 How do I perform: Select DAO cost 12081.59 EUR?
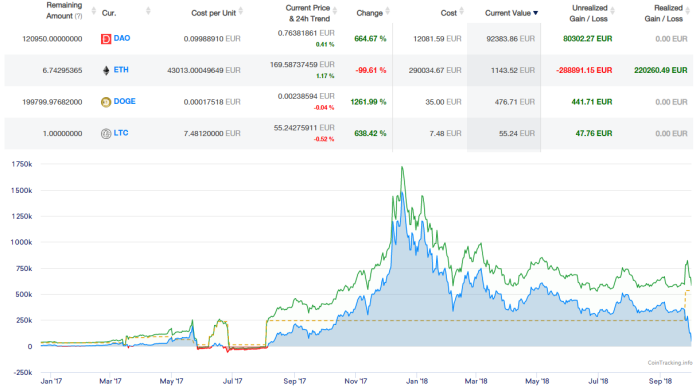[437, 39]
